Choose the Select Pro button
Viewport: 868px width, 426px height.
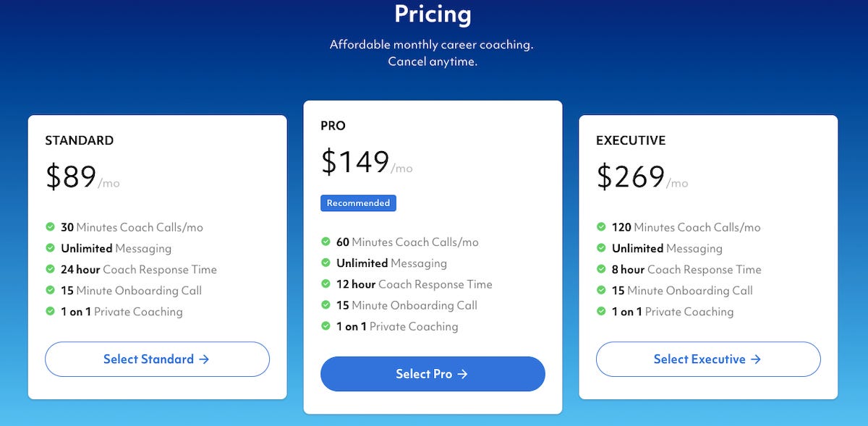tap(433, 374)
